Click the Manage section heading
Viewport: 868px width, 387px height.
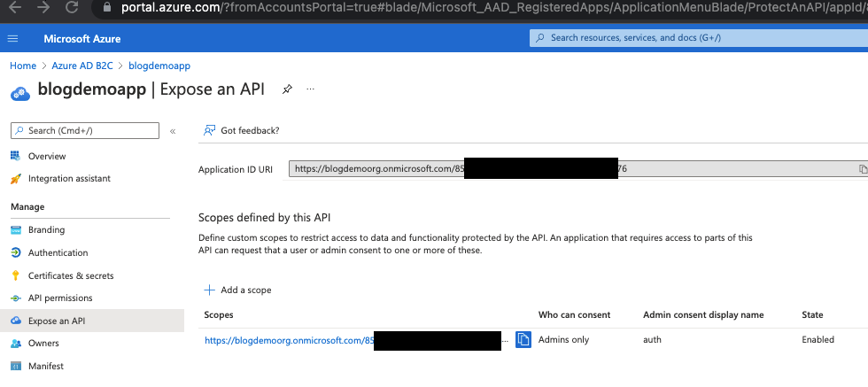27,206
